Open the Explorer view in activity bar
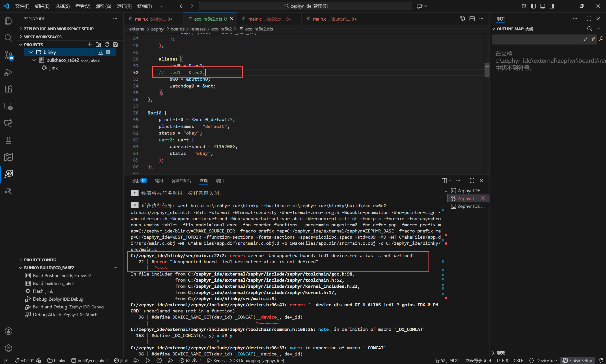 click(8, 21)
